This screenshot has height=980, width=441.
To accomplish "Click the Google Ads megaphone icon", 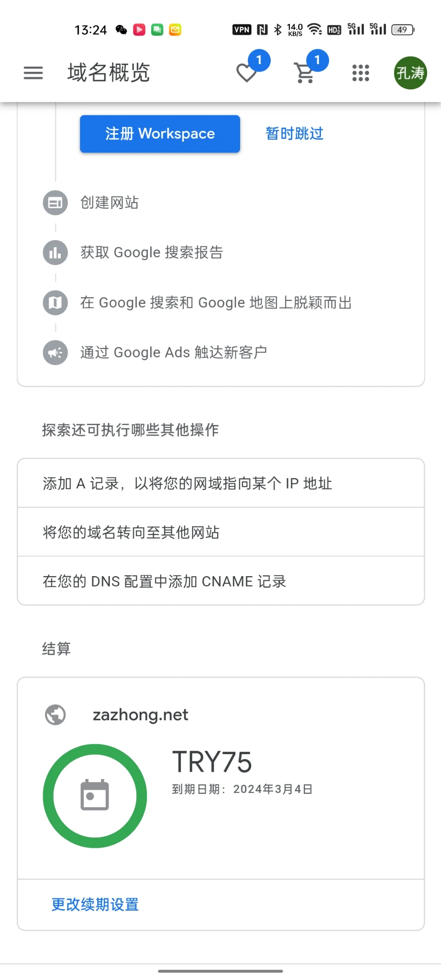I will click(x=55, y=353).
